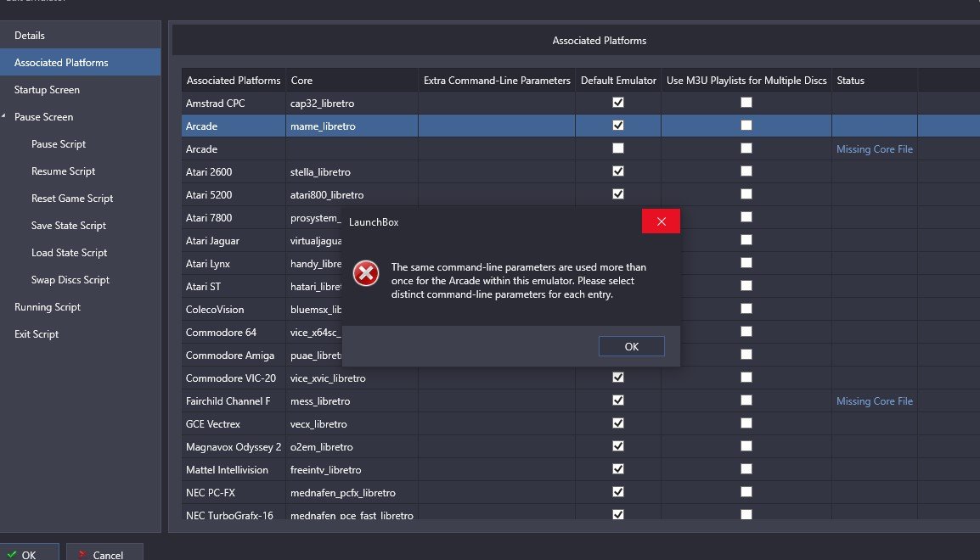
Task: Select the NEC TurboGrafx-16 platform cell
Action: 234,513
